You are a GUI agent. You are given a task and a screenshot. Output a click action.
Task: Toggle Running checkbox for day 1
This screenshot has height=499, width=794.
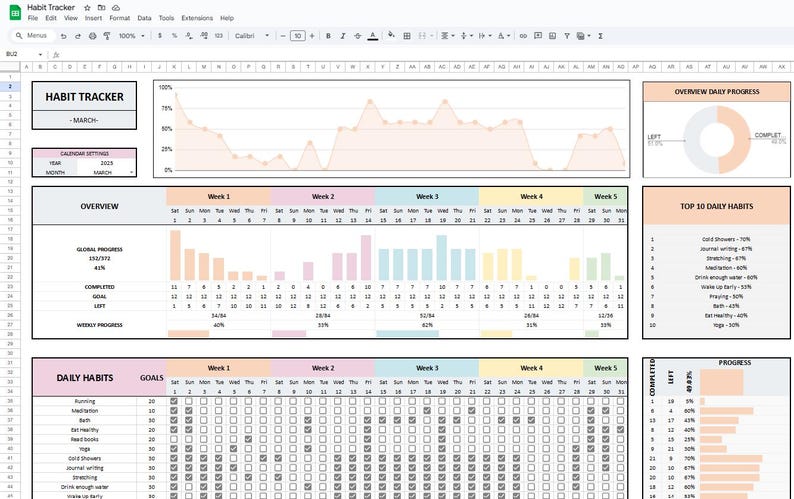pyautogui.click(x=174, y=401)
